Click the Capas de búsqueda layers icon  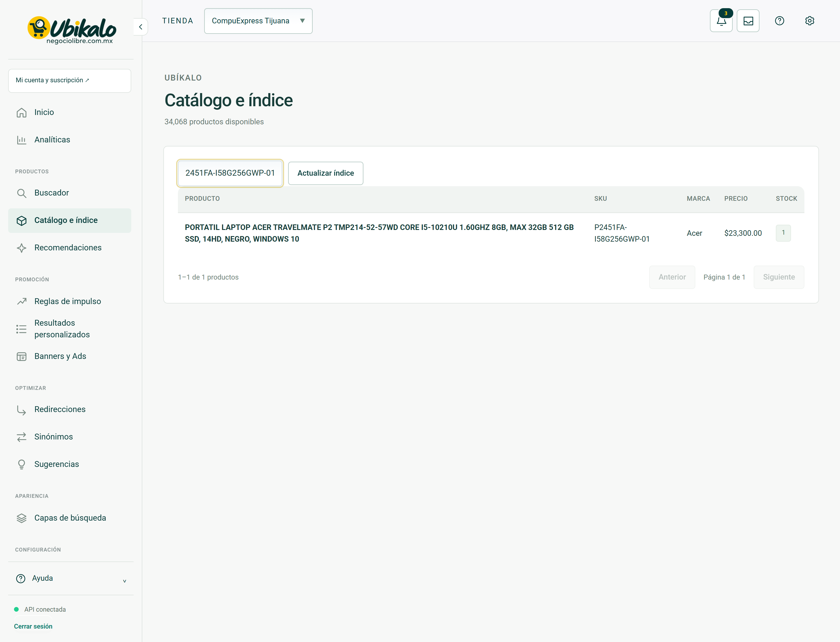pos(21,518)
